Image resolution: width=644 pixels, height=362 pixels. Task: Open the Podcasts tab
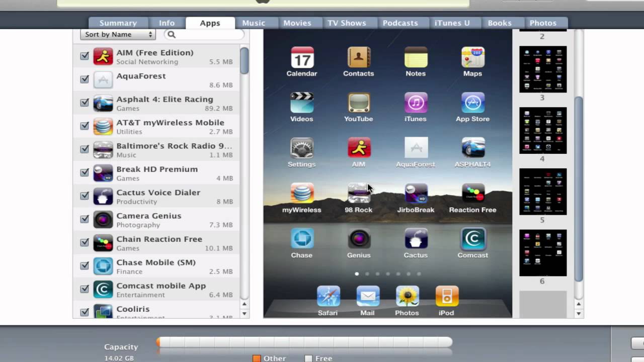coord(400,23)
